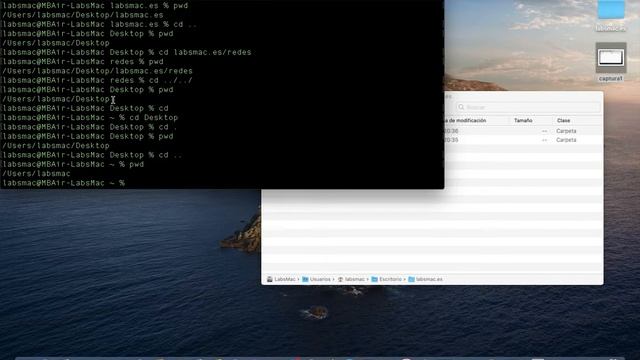Click terminal output '/Users/labsmac/Desktop/labsmac.es'
The image size is (640, 360).
83,15
